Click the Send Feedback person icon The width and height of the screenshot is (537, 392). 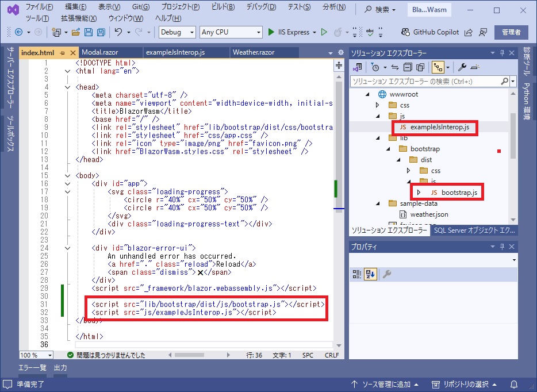(x=483, y=33)
